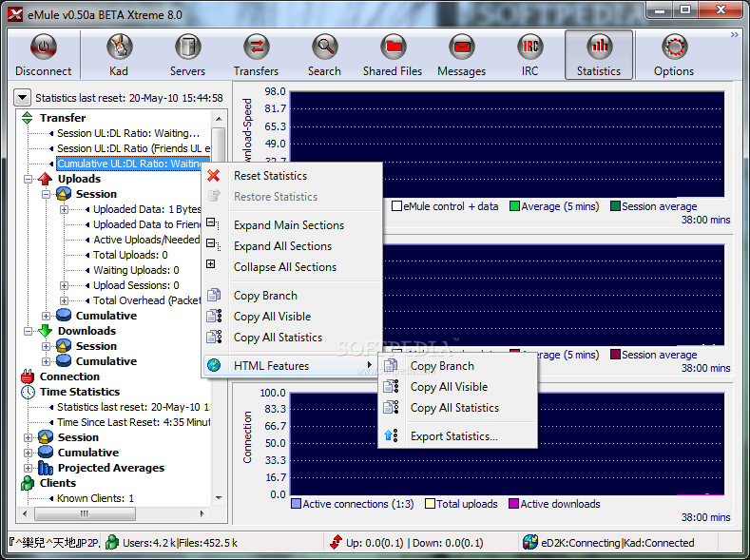
Task: Open the statistics tree dropdown arrow button
Action: (x=22, y=98)
